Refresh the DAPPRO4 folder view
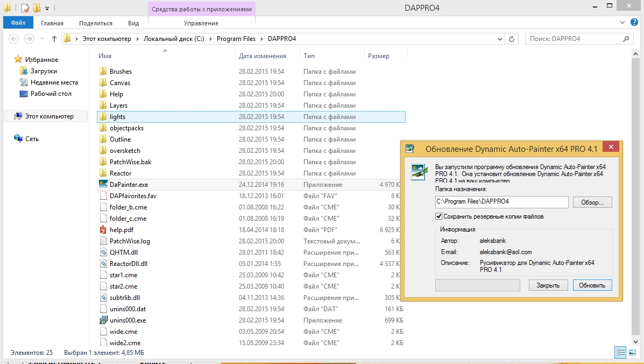This screenshot has height=364, width=644. 512,39
